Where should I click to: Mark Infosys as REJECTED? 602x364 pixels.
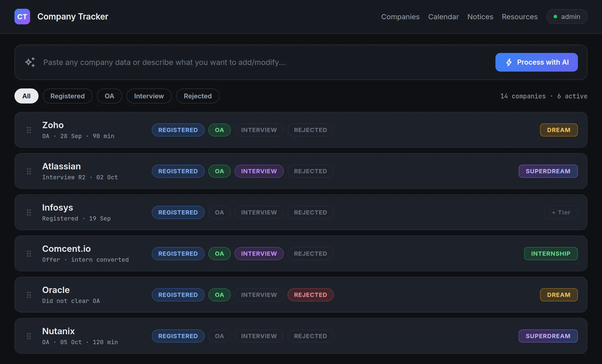point(310,212)
